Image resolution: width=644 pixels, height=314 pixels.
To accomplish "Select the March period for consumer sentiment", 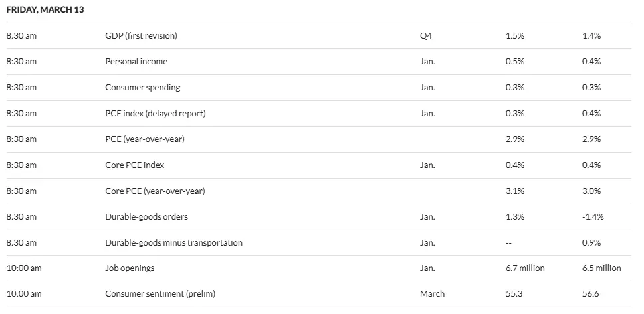I will coord(432,294).
